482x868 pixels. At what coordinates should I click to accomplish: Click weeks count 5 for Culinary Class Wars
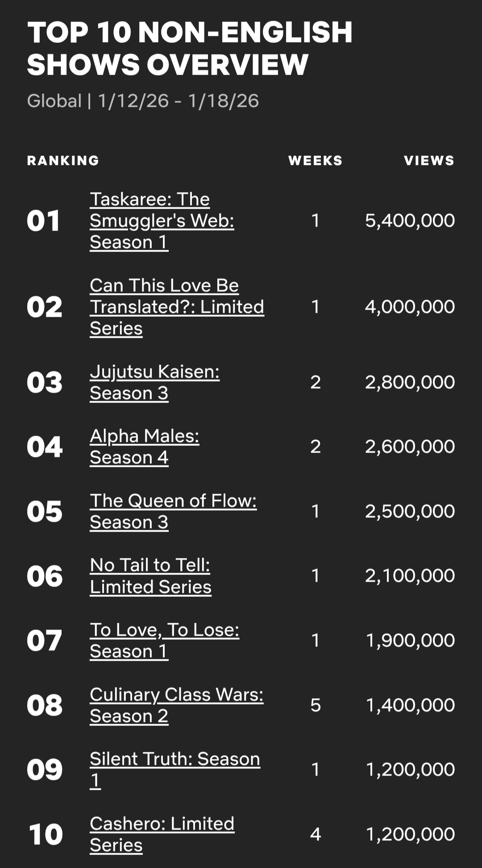coord(316,705)
